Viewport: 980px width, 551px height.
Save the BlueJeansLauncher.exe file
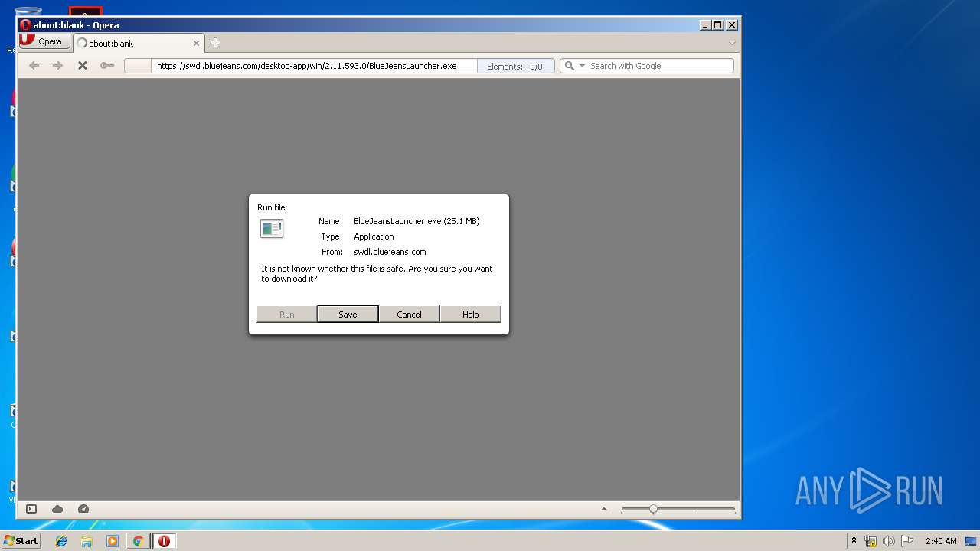pos(348,315)
